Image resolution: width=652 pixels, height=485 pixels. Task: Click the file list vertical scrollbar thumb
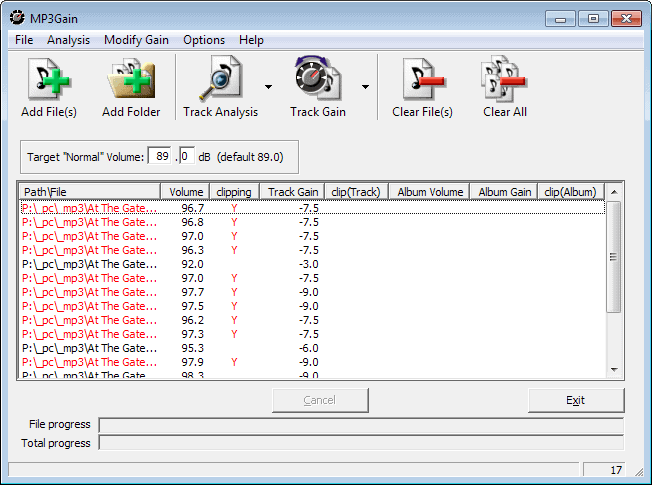pos(613,257)
